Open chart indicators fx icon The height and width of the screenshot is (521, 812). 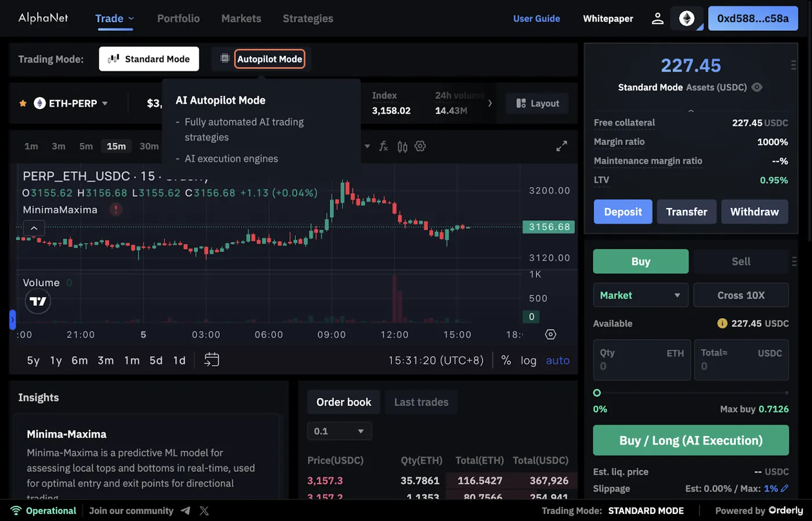(383, 147)
